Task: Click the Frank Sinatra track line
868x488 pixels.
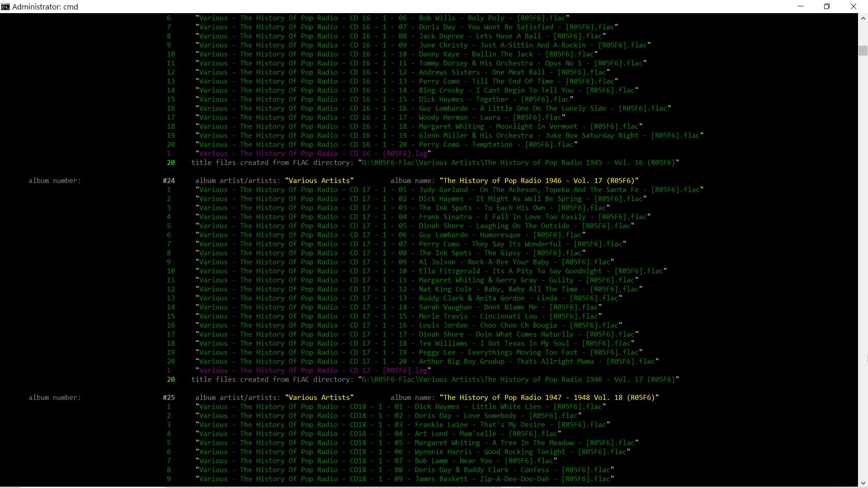Action: click(x=423, y=217)
